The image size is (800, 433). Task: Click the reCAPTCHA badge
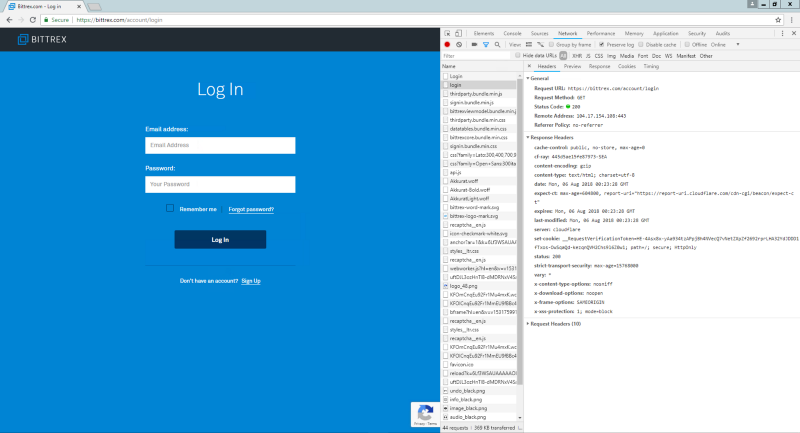425,414
